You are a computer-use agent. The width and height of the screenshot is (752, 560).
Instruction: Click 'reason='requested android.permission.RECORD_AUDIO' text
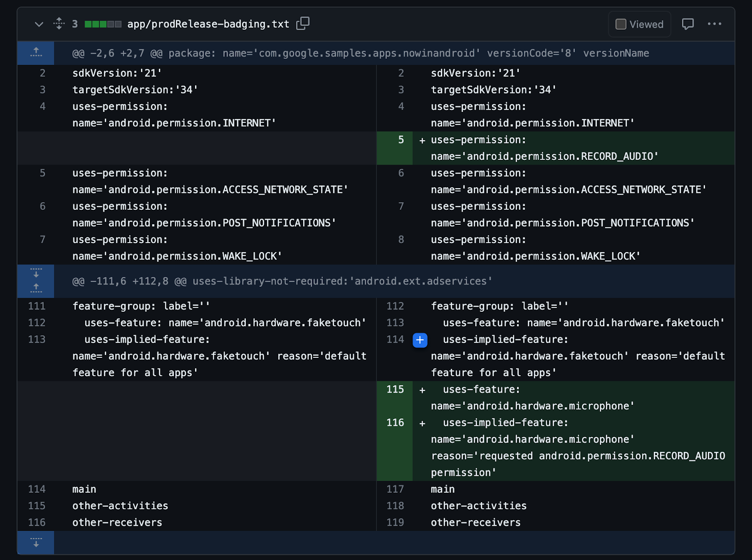578,456
